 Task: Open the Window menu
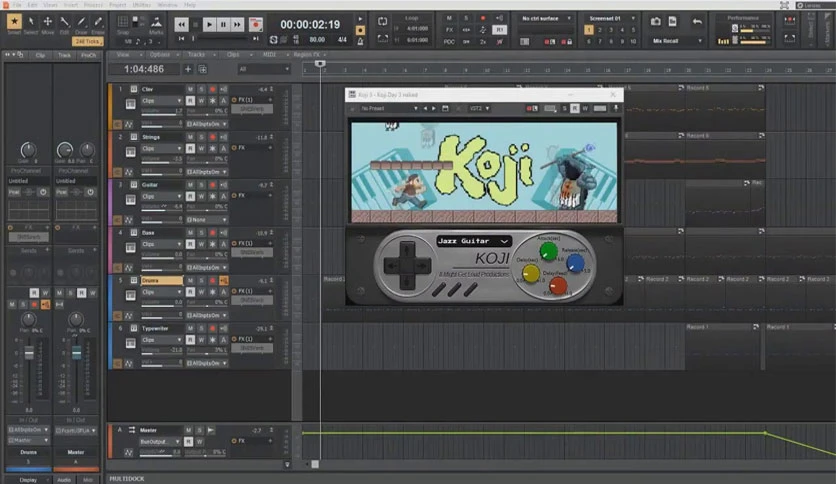167,5
